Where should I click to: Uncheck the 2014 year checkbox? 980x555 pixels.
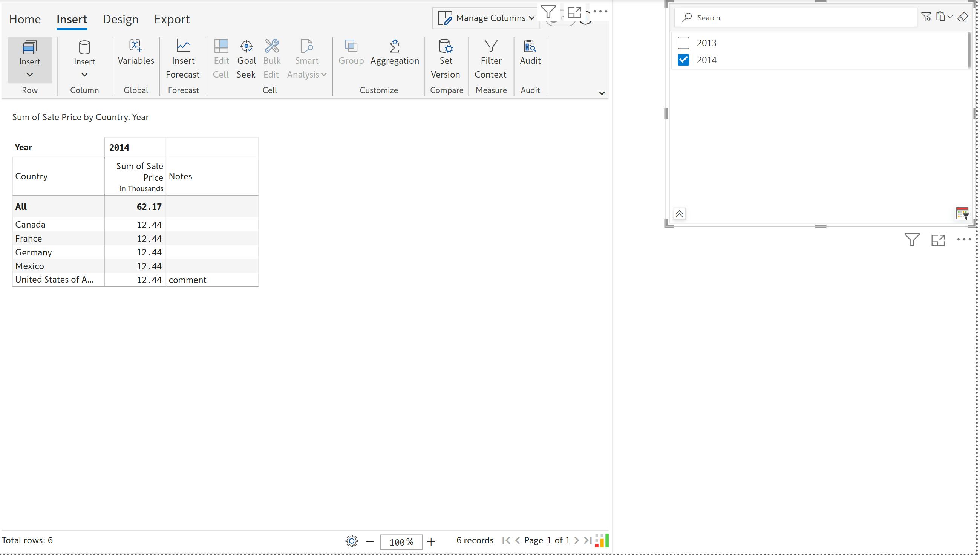click(x=683, y=60)
